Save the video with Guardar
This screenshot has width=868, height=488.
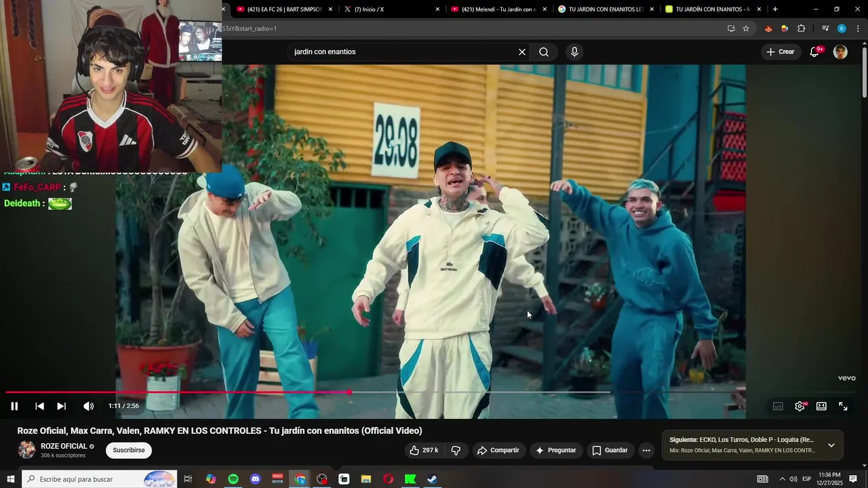[610, 450]
